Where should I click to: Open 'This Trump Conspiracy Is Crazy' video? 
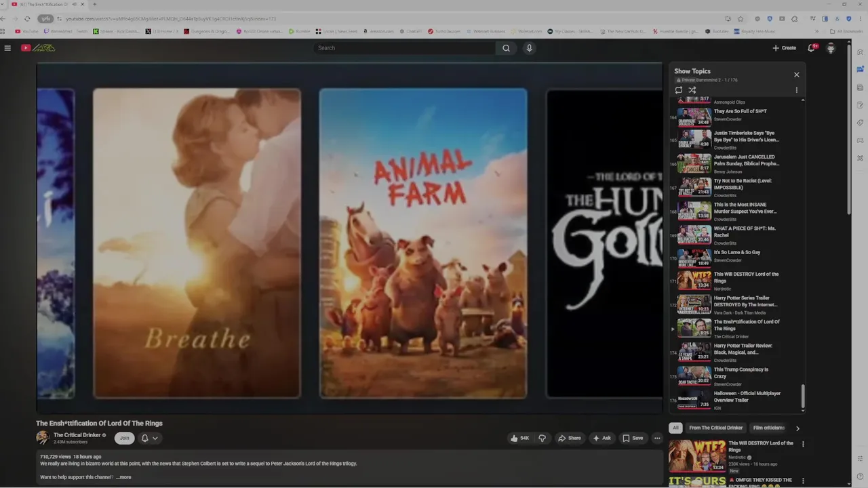(x=736, y=375)
